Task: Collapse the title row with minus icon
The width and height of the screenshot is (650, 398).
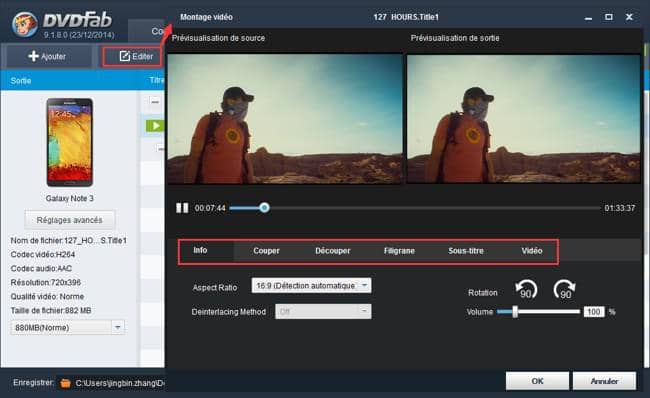Action: 155,101
